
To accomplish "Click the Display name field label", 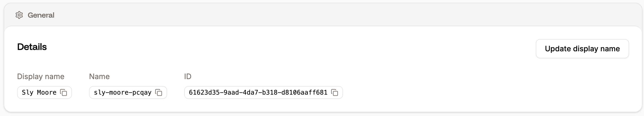I will click(x=41, y=76).
